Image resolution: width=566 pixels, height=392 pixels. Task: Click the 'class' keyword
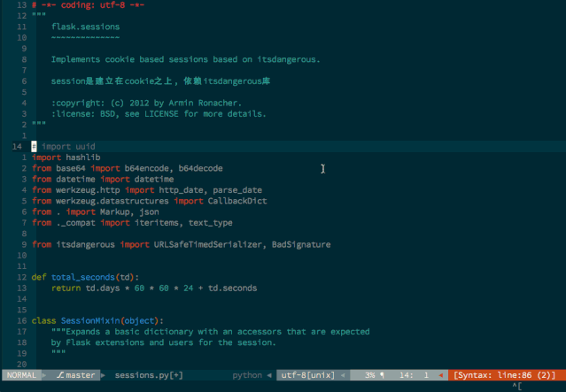click(x=43, y=320)
